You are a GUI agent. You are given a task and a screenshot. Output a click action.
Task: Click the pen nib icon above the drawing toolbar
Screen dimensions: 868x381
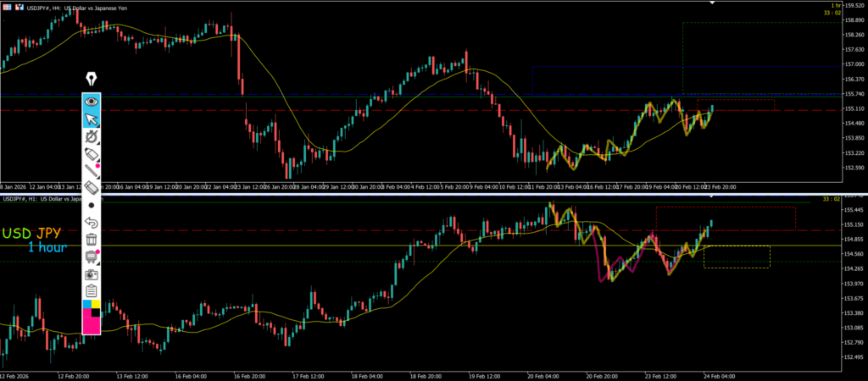(92, 80)
